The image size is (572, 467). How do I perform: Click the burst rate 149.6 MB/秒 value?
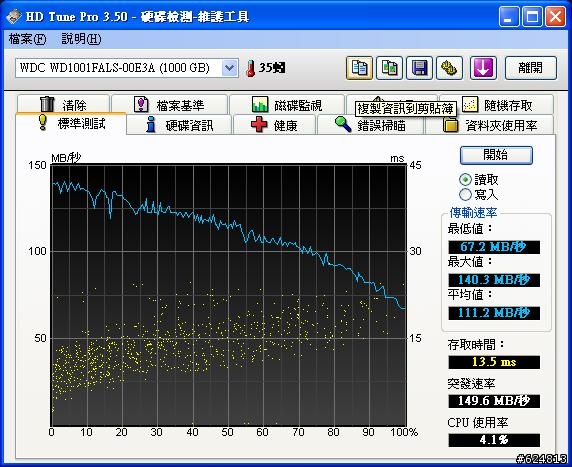click(494, 401)
